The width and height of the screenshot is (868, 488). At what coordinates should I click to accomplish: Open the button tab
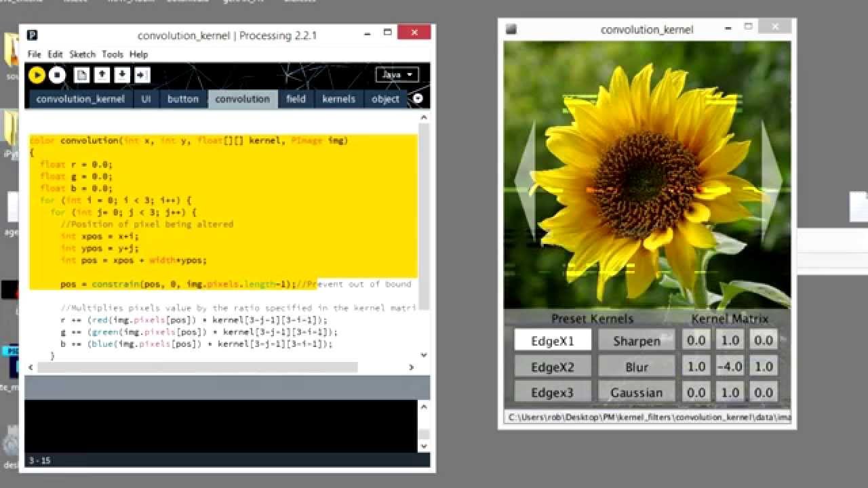(183, 99)
